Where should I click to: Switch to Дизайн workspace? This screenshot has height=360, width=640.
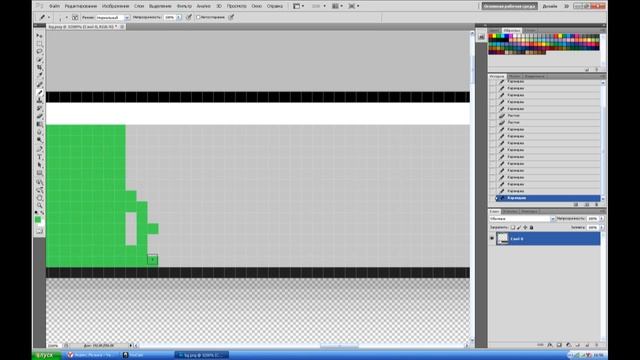[x=549, y=6]
